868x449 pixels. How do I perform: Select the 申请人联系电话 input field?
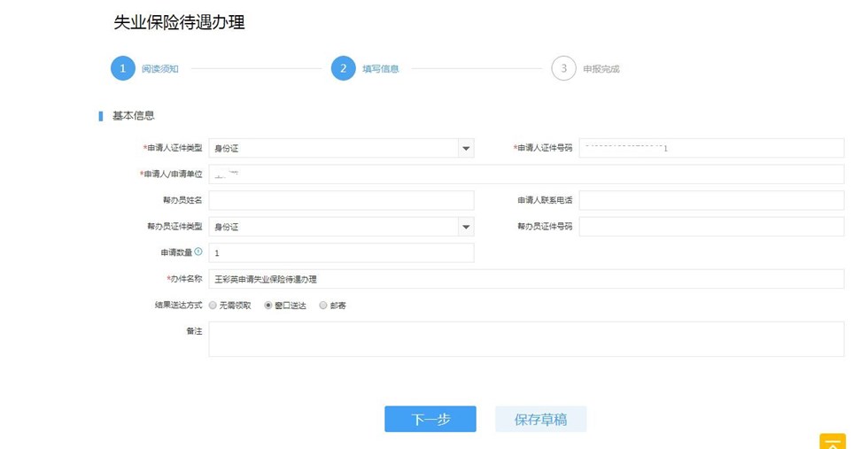[711, 201]
